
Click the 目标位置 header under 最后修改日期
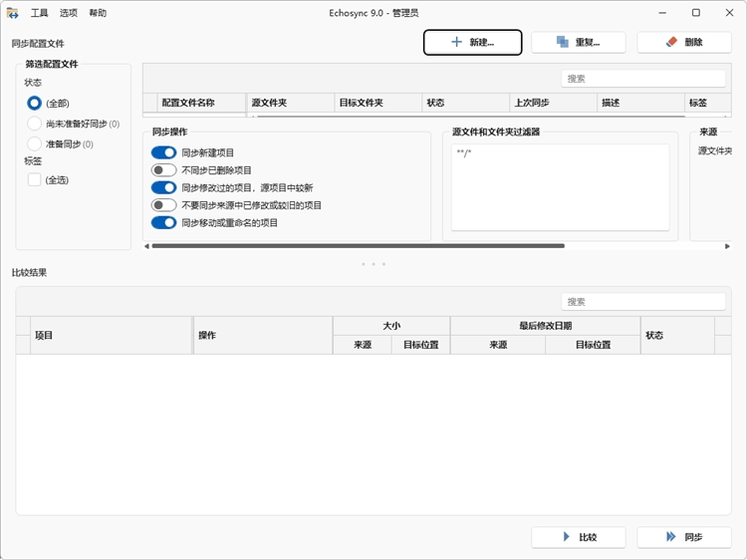point(593,345)
